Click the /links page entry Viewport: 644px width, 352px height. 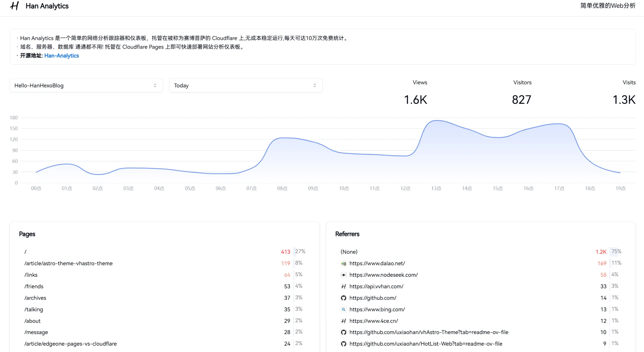pyautogui.click(x=31, y=275)
